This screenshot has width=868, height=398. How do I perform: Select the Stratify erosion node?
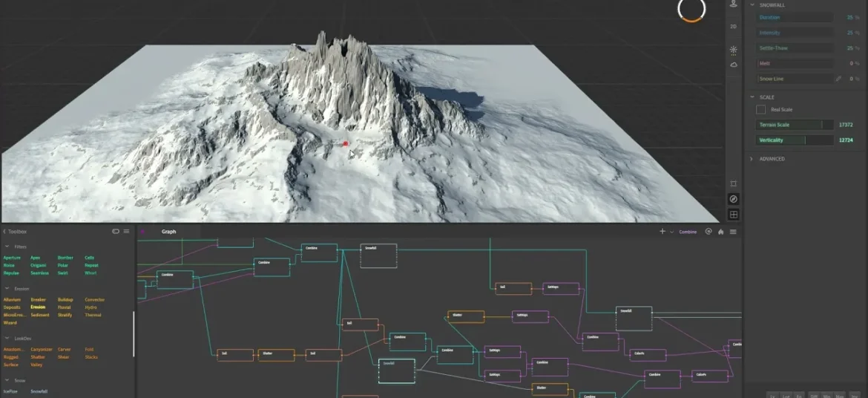pyautogui.click(x=65, y=315)
